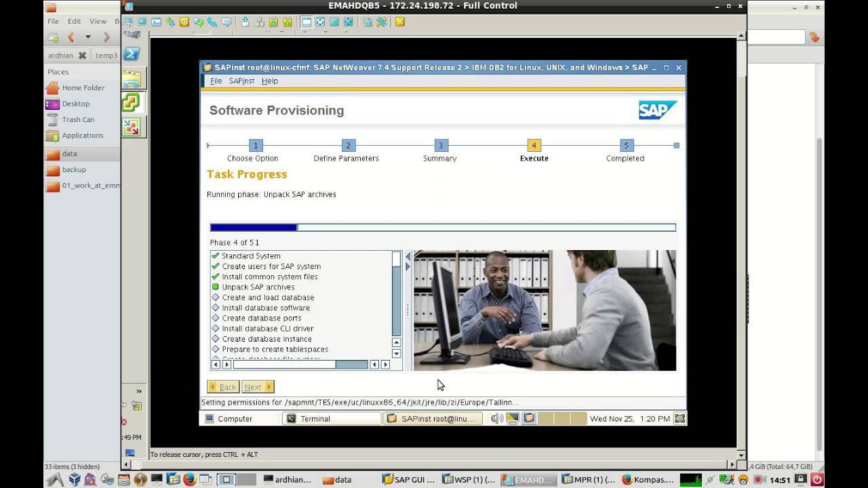Click the orange power icon in the remote toolbar
Image resolution: width=868 pixels, height=488 pixels.
[184, 22]
